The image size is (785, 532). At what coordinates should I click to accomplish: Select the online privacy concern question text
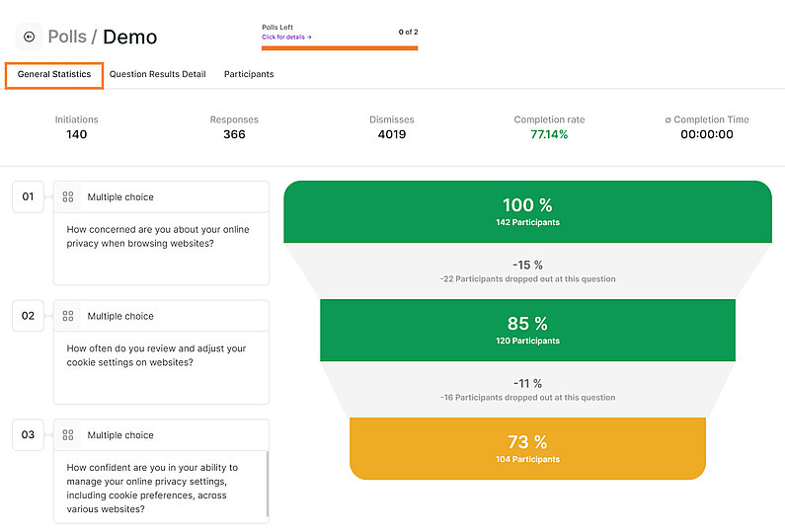(157, 236)
